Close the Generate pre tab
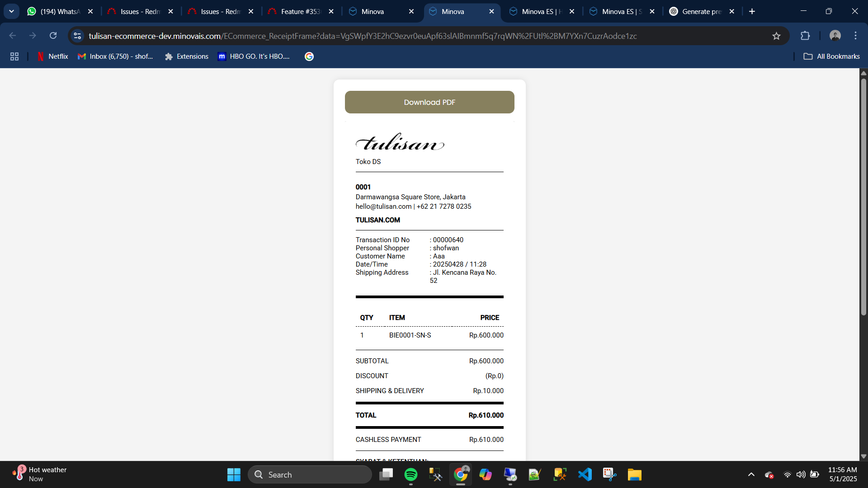This screenshot has height=488, width=868. point(732,11)
